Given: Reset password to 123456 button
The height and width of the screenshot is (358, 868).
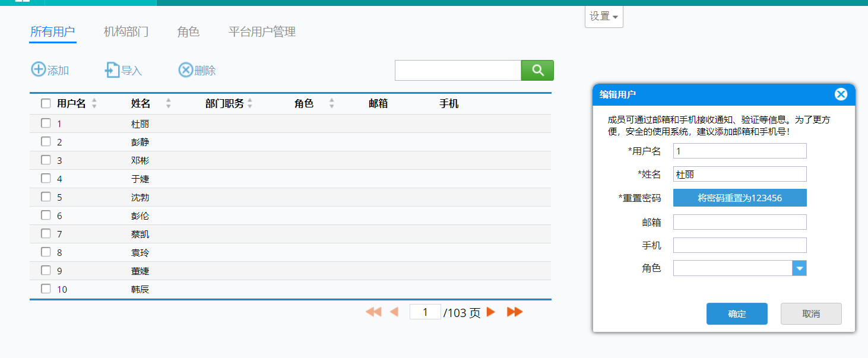Looking at the screenshot, I should [x=740, y=198].
